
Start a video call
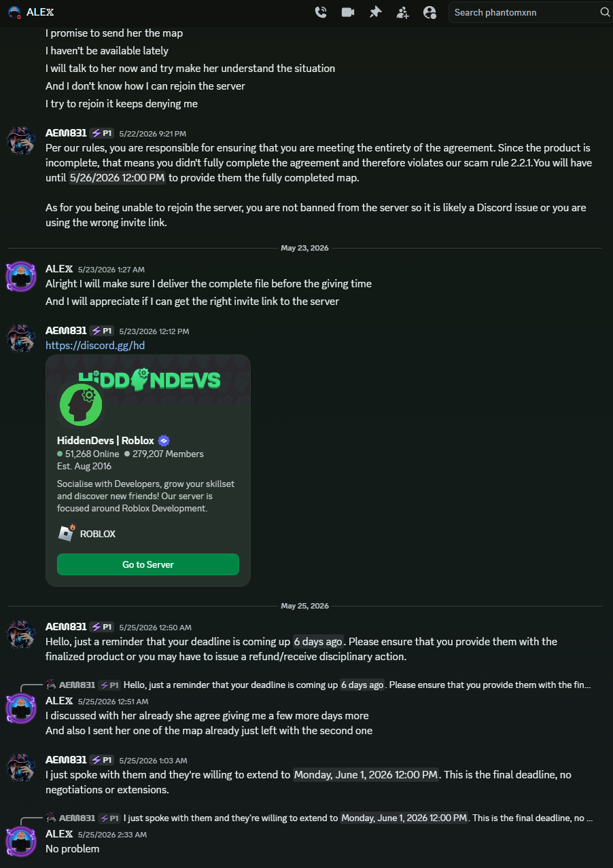pos(348,12)
